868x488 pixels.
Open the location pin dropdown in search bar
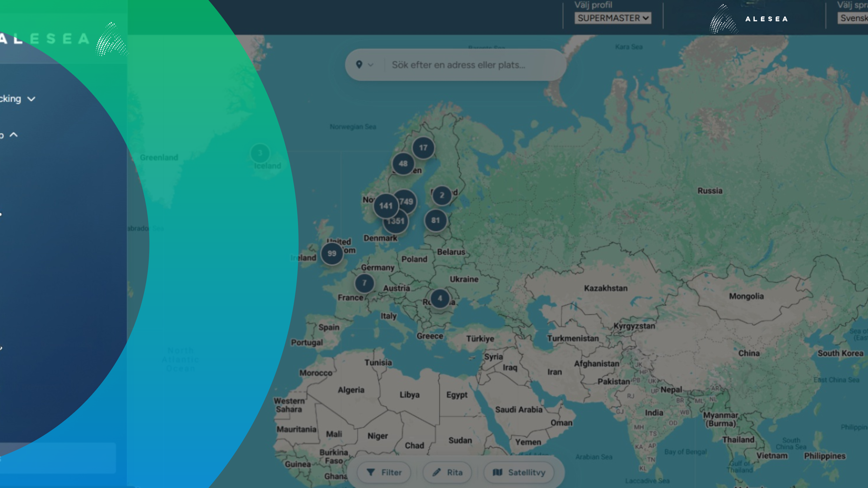tap(364, 65)
